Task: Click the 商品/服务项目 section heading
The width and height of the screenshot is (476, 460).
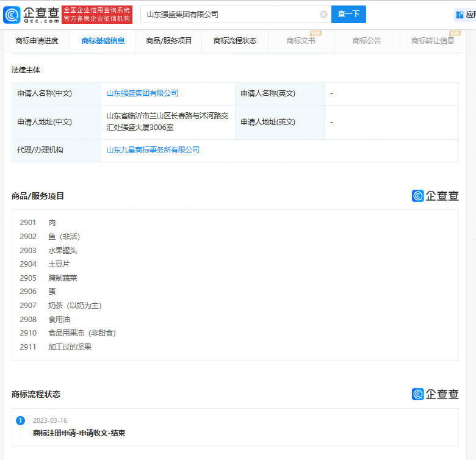Action: click(x=38, y=196)
